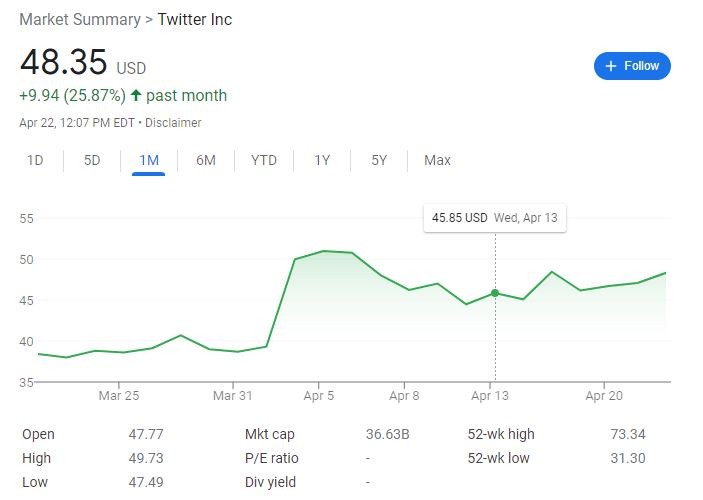703x500 pixels.
Task: Select the 1M time range tab
Action: pos(148,160)
